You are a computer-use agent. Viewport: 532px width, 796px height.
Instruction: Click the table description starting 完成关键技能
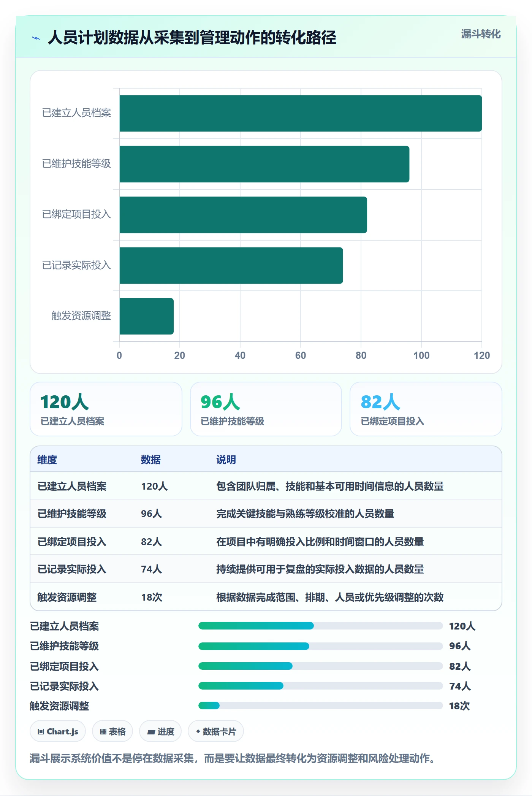[305, 514]
